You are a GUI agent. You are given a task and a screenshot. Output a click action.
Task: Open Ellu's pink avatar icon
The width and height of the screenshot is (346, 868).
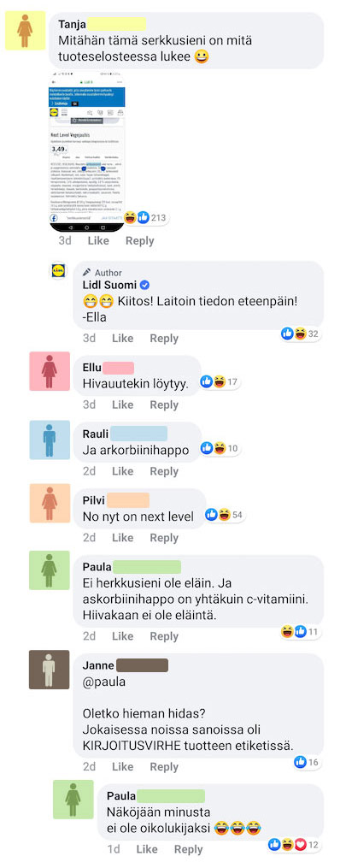(50, 371)
